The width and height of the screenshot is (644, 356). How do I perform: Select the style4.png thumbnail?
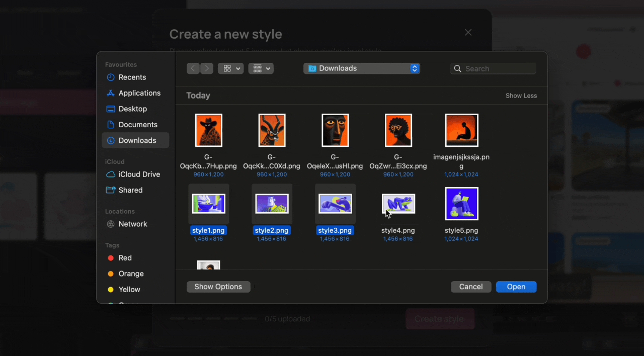tap(398, 204)
